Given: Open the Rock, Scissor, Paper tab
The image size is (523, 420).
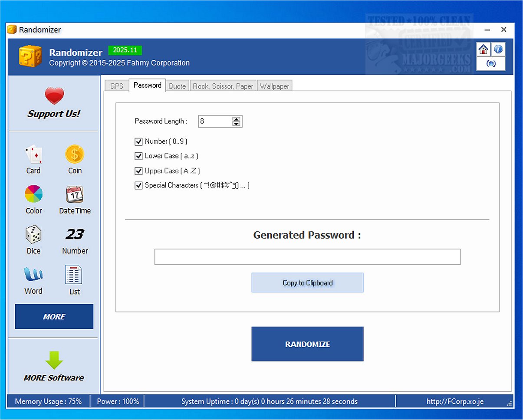Looking at the screenshot, I should tap(223, 86).
